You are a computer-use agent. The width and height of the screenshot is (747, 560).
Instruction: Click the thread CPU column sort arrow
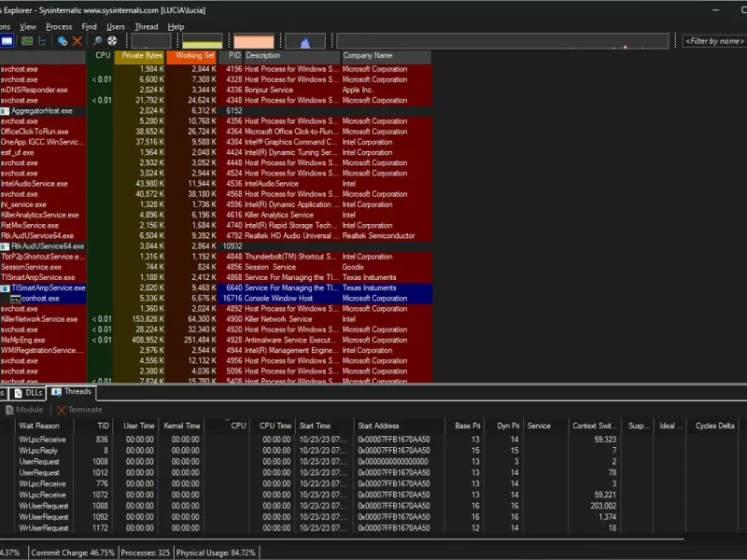227,421
